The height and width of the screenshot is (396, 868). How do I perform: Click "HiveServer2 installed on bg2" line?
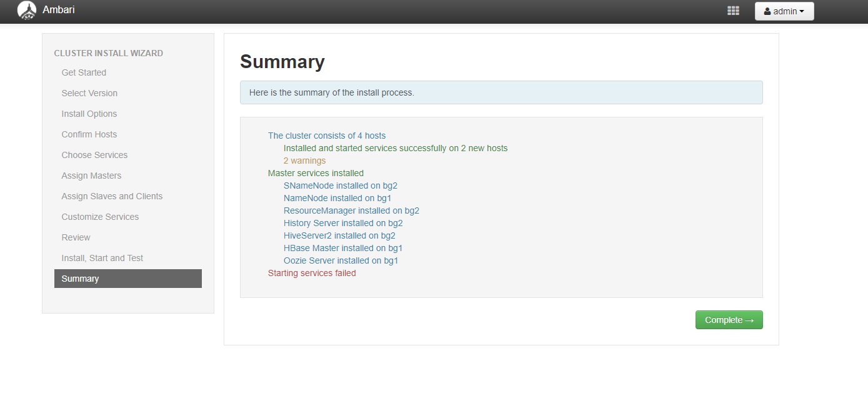pyautogui.click(x=339, y=235)
